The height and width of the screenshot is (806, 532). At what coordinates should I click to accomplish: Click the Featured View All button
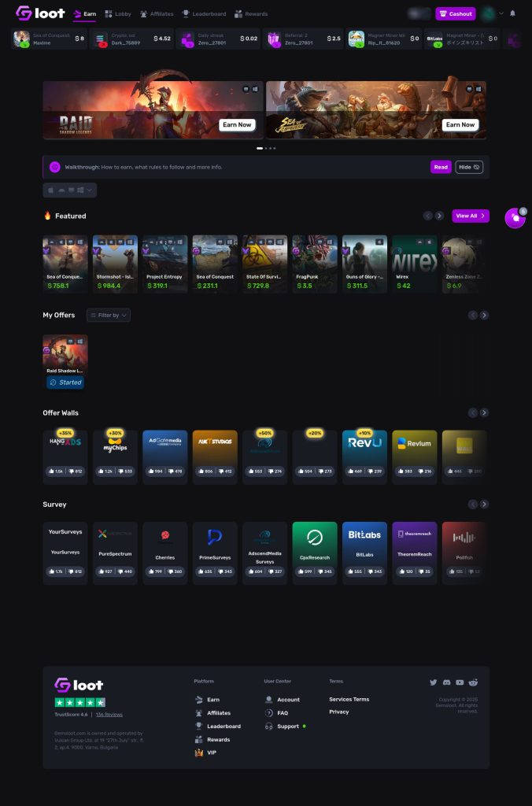471,216
